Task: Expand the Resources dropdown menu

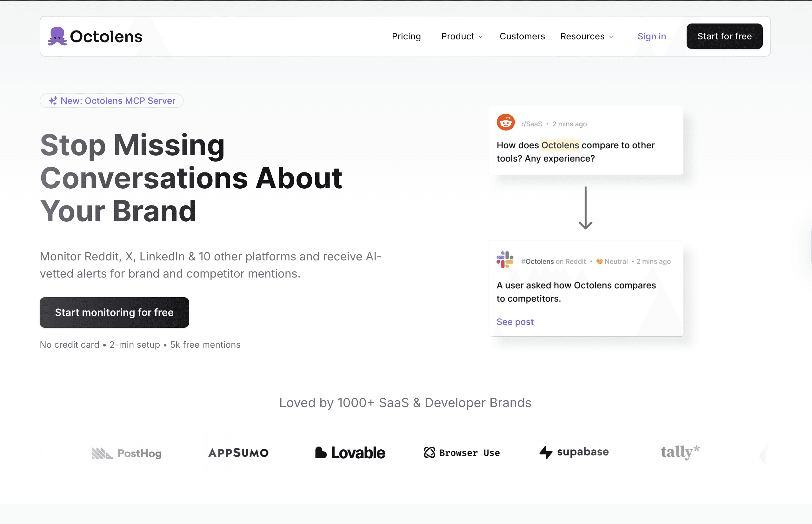Action: (587, 37)
